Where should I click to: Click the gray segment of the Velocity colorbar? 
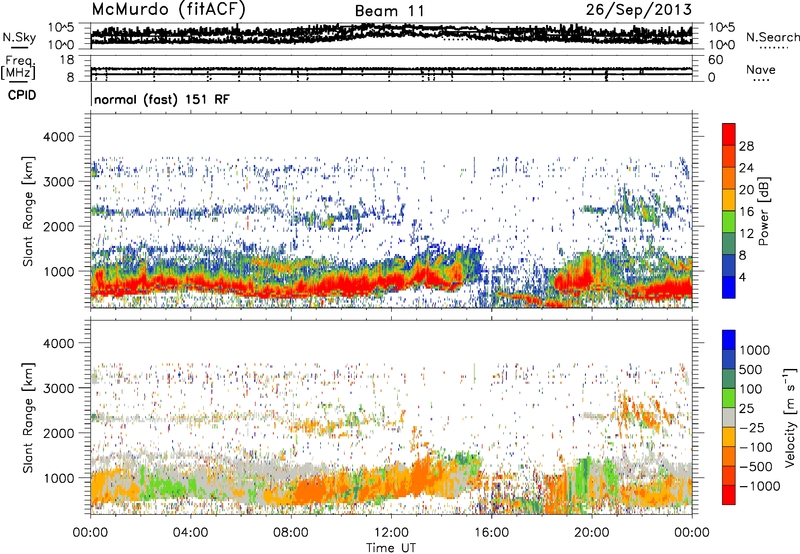(729, 417)
